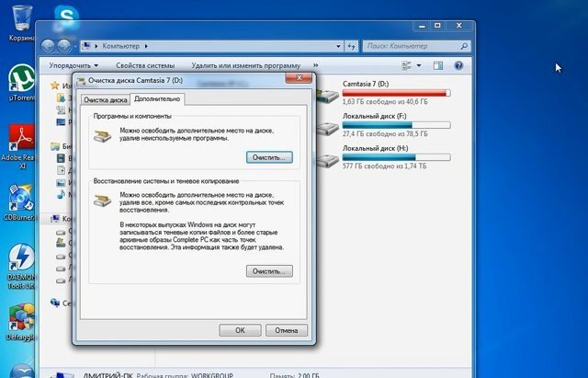Open the Recycle Bin desktop icon
The width and height of the screenshot is (588, 378).
(x=22, y=18)
